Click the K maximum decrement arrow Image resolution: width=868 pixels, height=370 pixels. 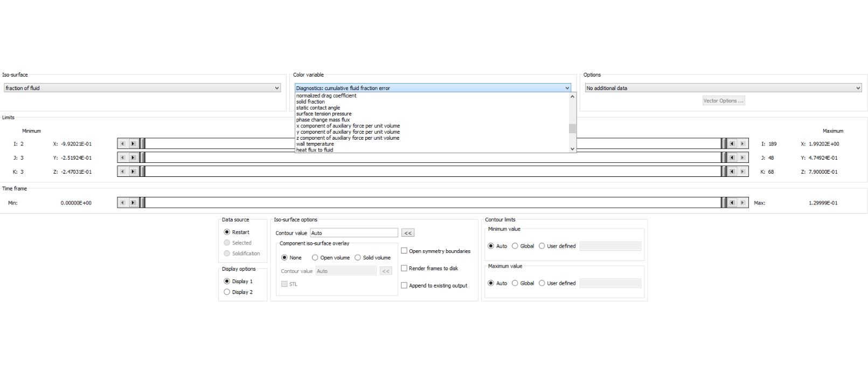(x=732, y=172)
